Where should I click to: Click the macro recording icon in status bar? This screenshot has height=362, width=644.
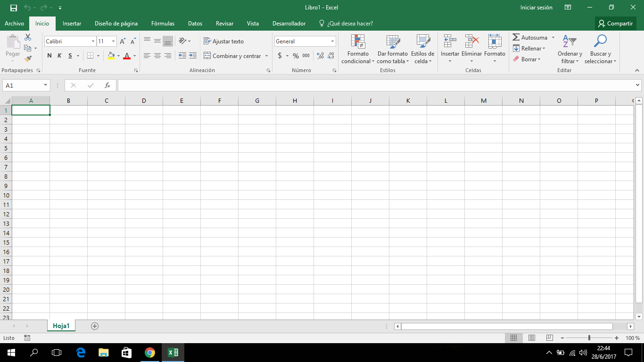(x=27, y=338)
